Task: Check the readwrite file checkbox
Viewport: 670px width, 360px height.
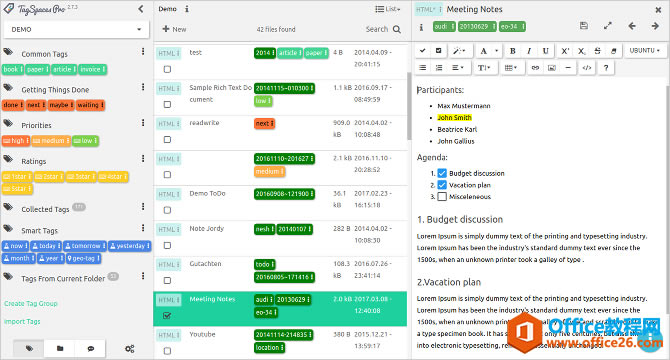Action: tap(168, 140)
